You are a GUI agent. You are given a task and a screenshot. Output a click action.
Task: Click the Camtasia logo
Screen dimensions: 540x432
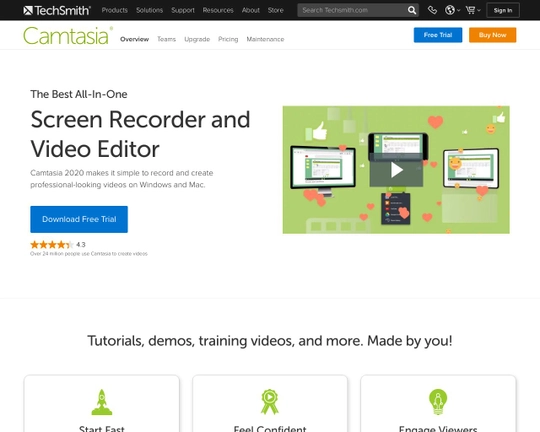(68, 36)
